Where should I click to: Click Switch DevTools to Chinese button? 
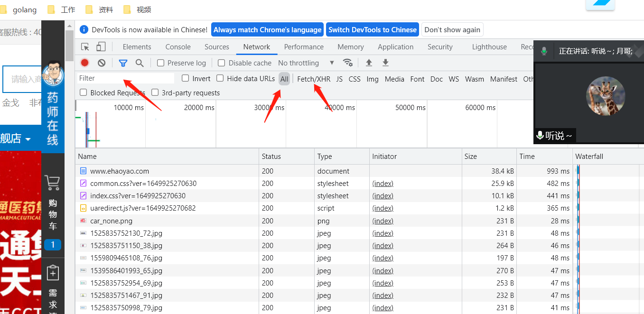[373, 29]
